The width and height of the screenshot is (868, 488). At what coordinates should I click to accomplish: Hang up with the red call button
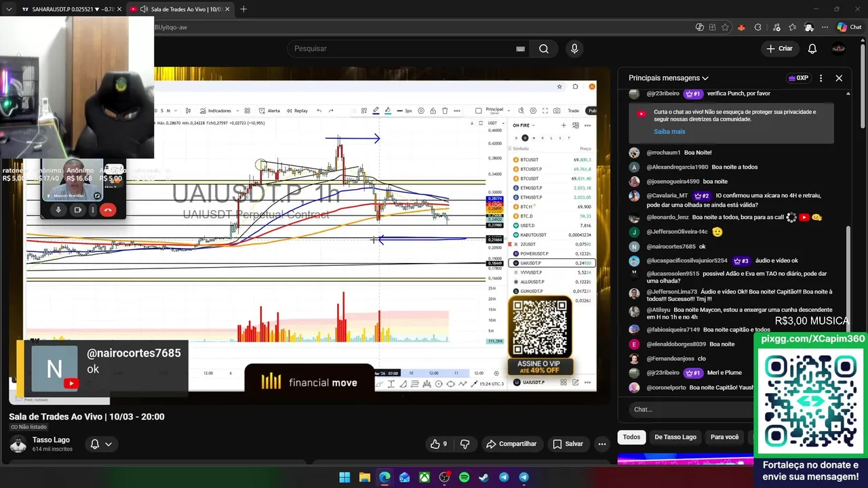click(108, 210)
